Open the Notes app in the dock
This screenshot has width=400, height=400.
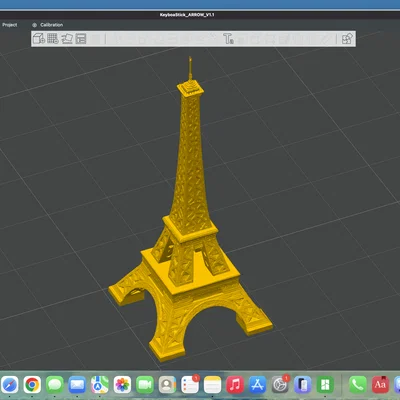(212, 385)
